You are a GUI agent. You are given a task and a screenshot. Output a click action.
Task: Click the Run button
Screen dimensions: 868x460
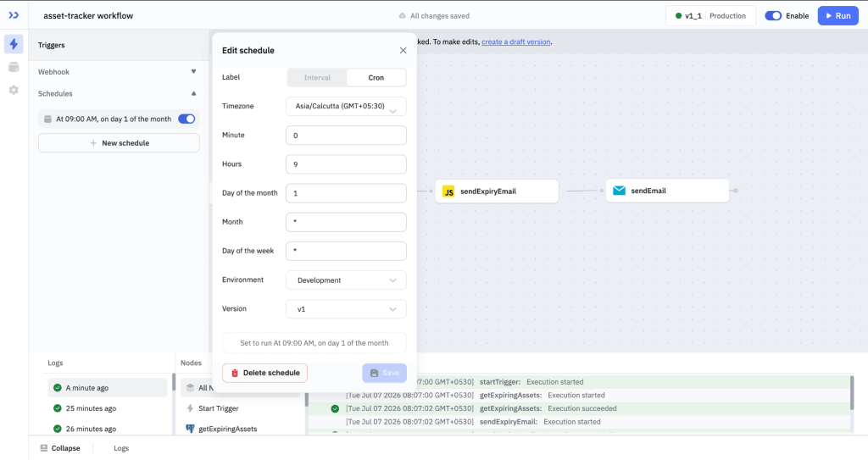(x=837, y=15)
